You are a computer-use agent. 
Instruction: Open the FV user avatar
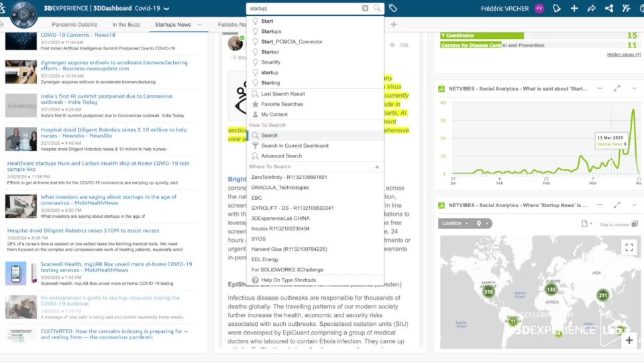pyautogui.click(x=539, y=8)
